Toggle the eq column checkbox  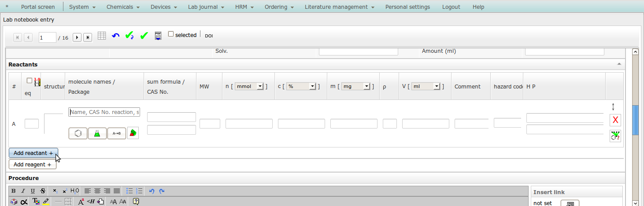30,81
